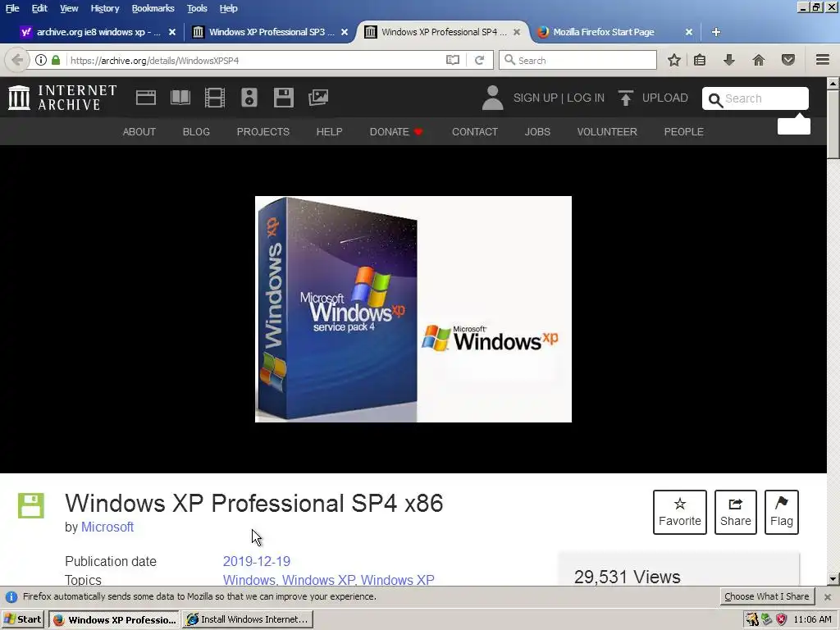Click the red shield tray icon

[781, 619]
